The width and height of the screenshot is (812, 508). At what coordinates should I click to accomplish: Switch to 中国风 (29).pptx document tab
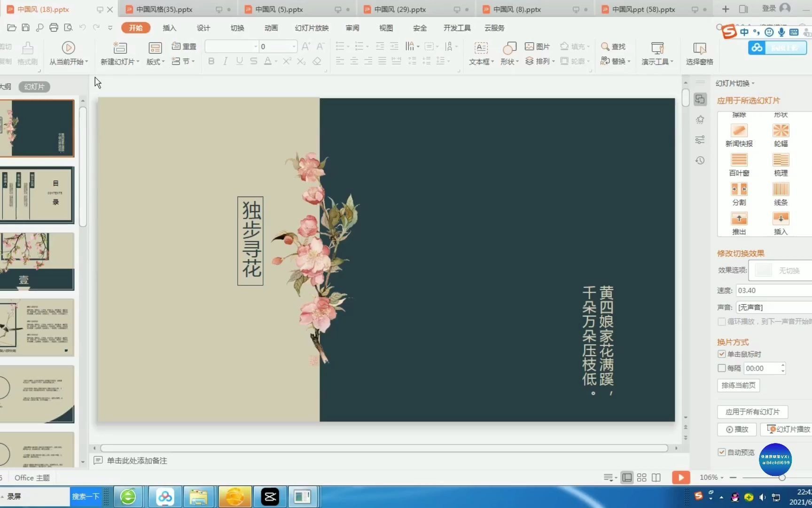click(x=400, y=9)
